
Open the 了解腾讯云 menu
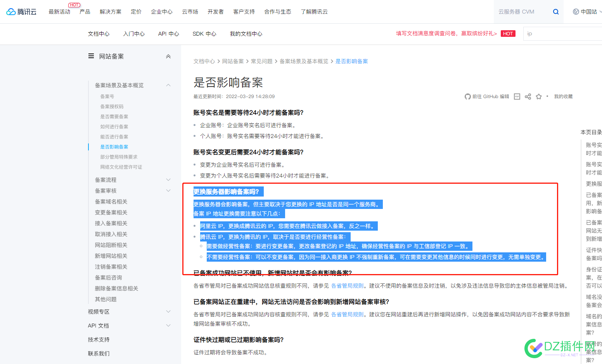click(x=314, y=12)
